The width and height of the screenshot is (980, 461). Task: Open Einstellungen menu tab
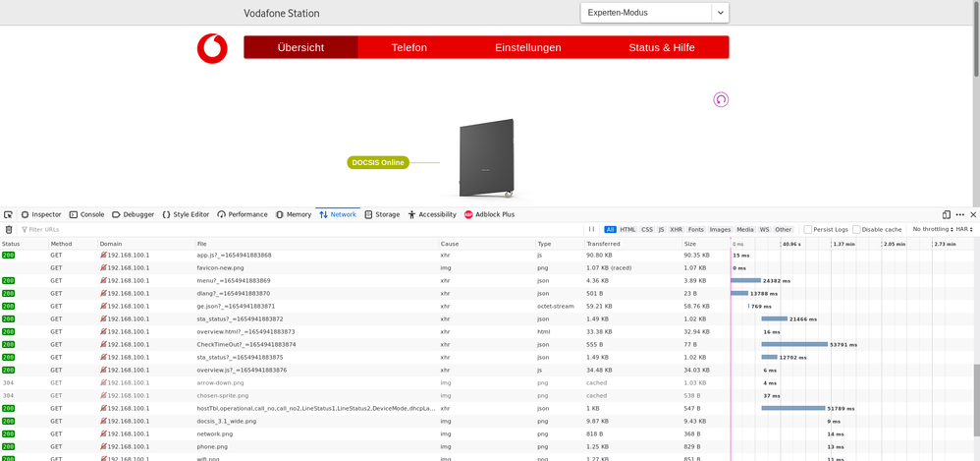click(528, 47)
